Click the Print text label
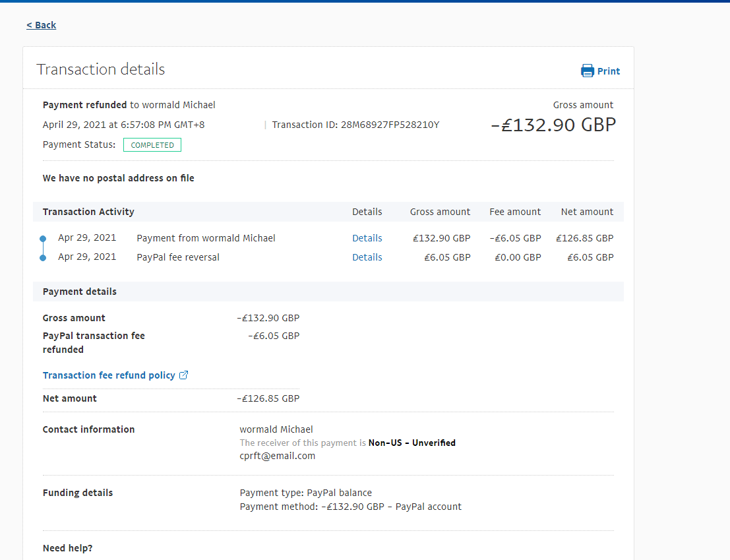Viewport: 730px width, 560px height. click(x=609, y=71)
